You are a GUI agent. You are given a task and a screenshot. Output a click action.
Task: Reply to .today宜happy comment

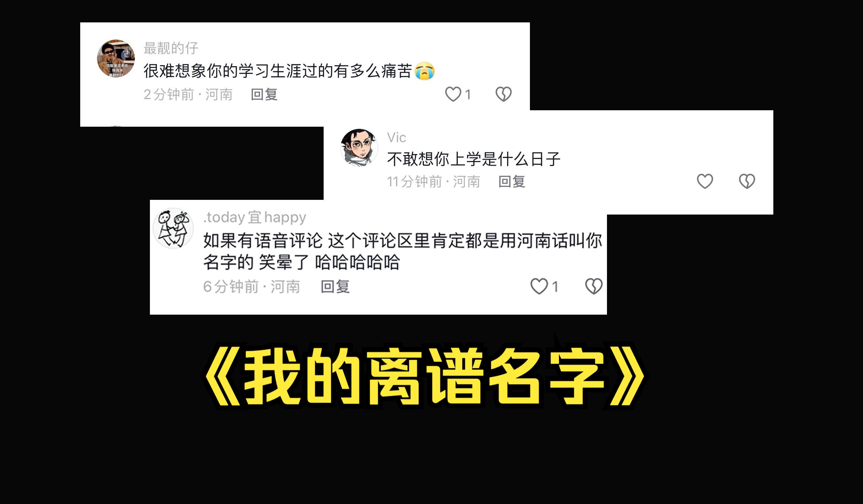(x=335, y=287)
